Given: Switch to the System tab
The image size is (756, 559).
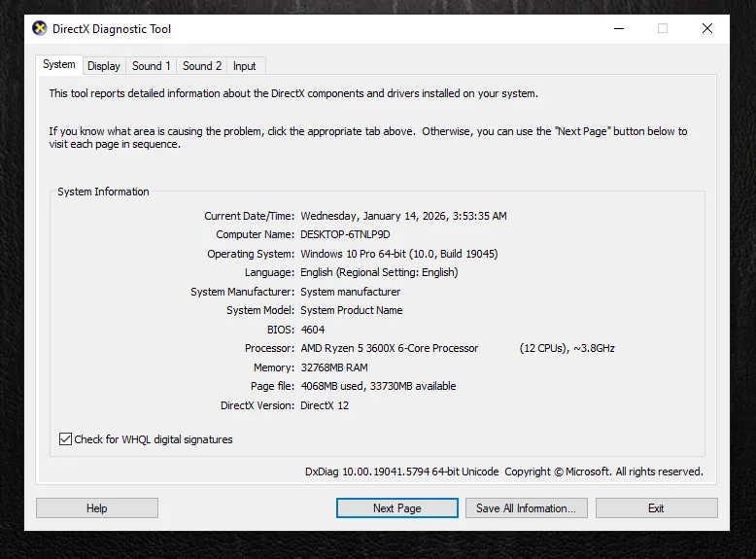Looking at the screenshot, I should click(x=58, y=65).
